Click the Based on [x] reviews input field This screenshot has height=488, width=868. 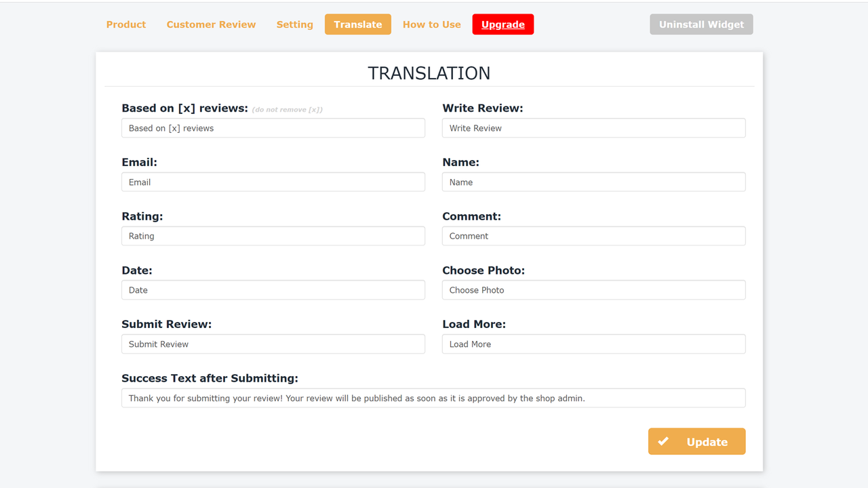[273, 127]
